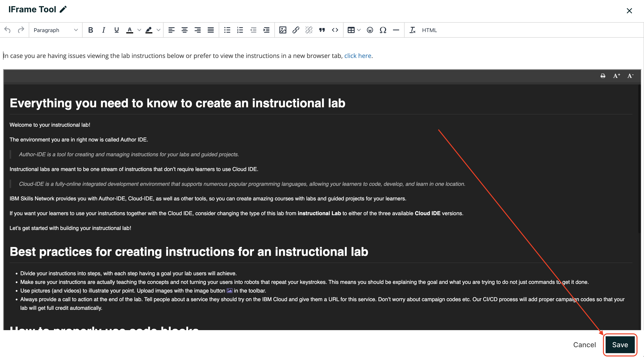This screenshot has width=644, height=357.
Task: Insert a code sample
Action: (x=335, y=30)
